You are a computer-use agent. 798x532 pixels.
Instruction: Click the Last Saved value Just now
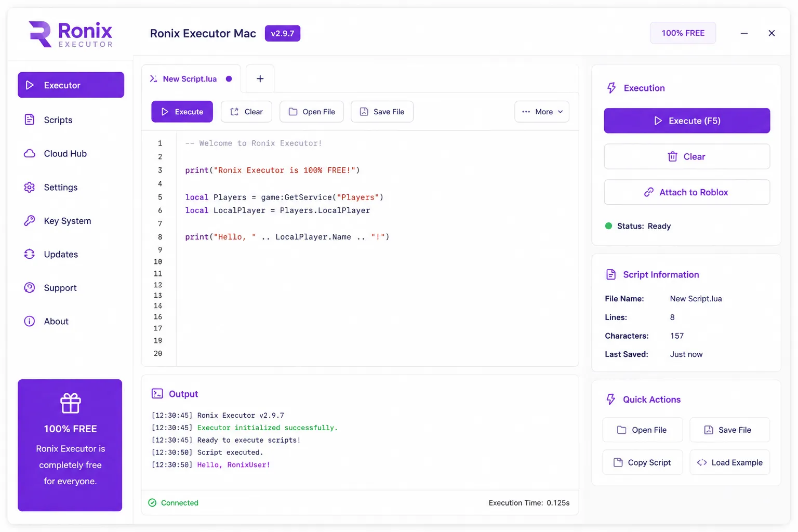(686, 354)
